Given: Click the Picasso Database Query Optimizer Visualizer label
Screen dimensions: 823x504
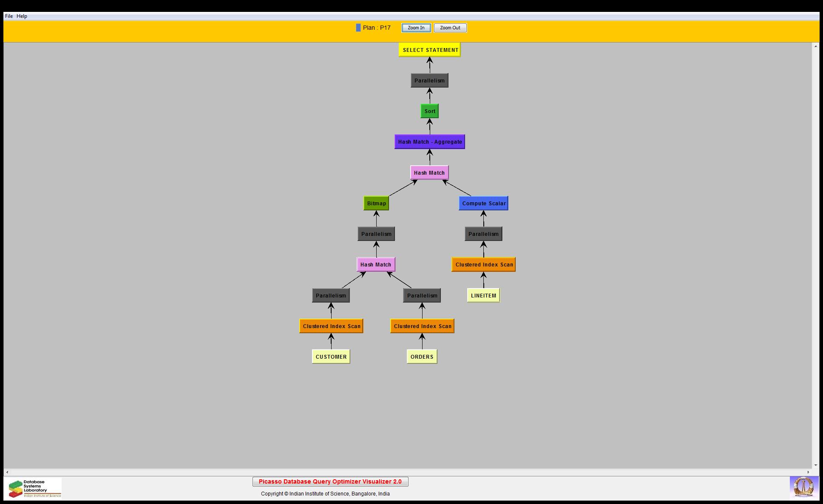Looking at the screenshot, I should click(330, 481).
